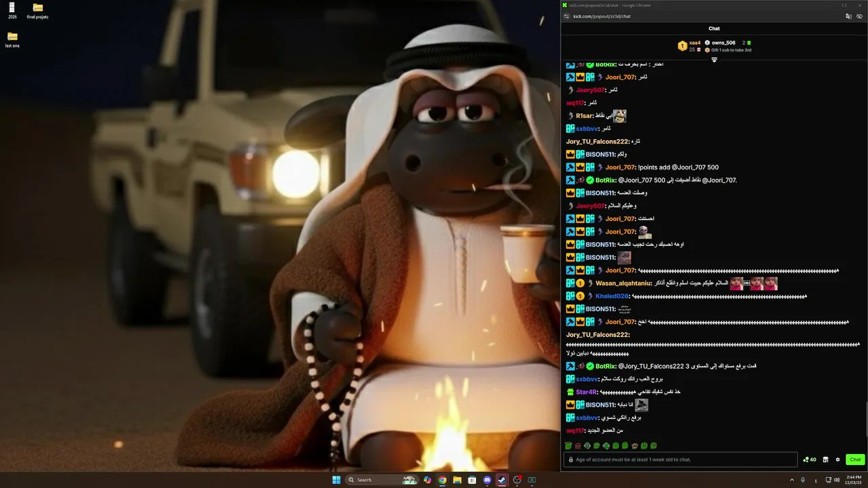Open wq117 profile on the ثامر message
Viewport: 868px width, 488px height.
click(576, 103)
